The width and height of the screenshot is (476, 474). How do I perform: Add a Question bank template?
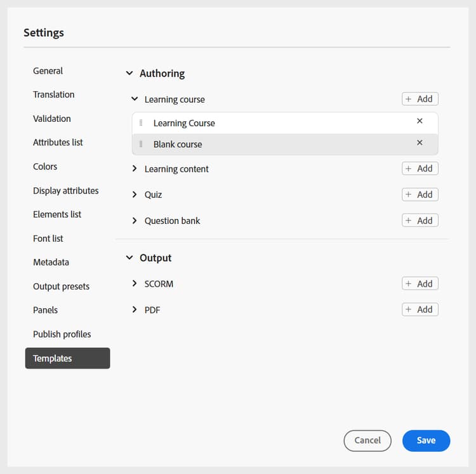tap(420, 221)
